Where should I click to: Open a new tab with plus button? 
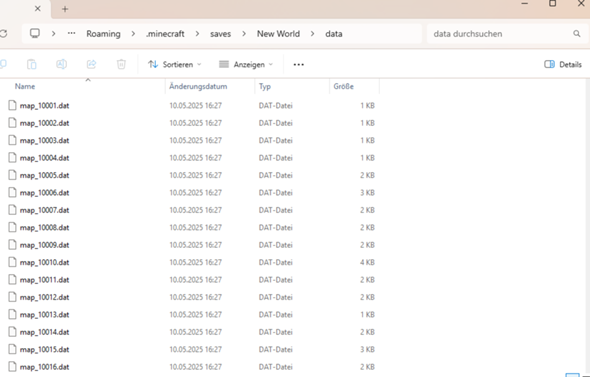(65, 9)
